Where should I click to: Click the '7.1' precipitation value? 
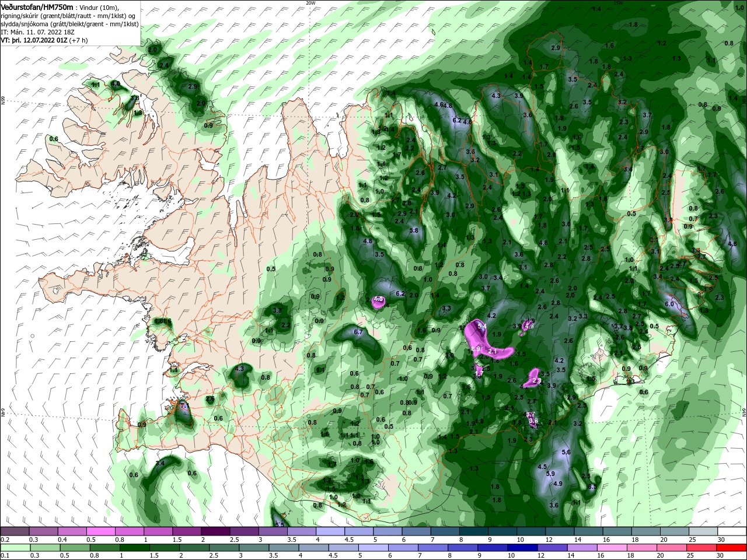(x=184, y=405)
